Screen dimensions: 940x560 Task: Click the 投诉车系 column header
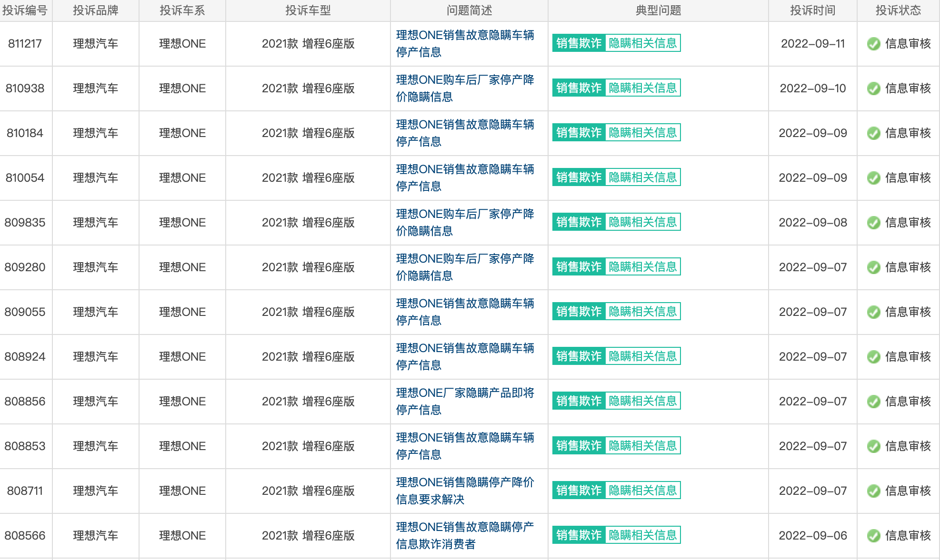[182, 10]
